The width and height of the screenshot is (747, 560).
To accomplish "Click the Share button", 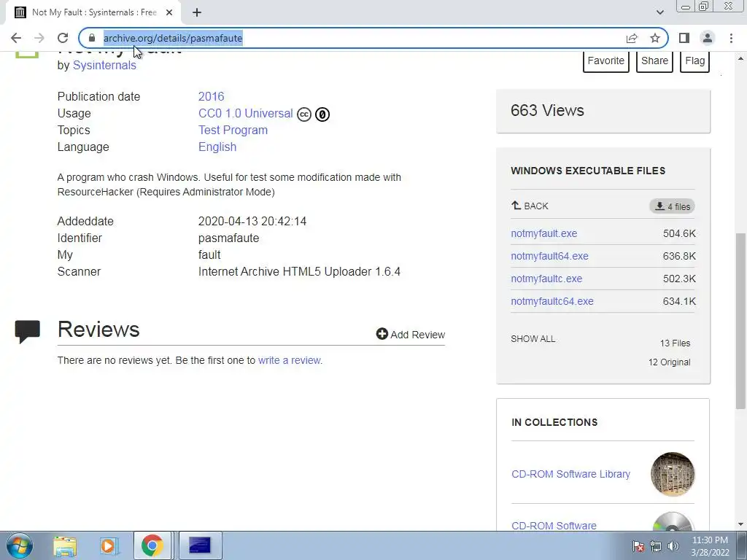I will click(x=654, y=61).
